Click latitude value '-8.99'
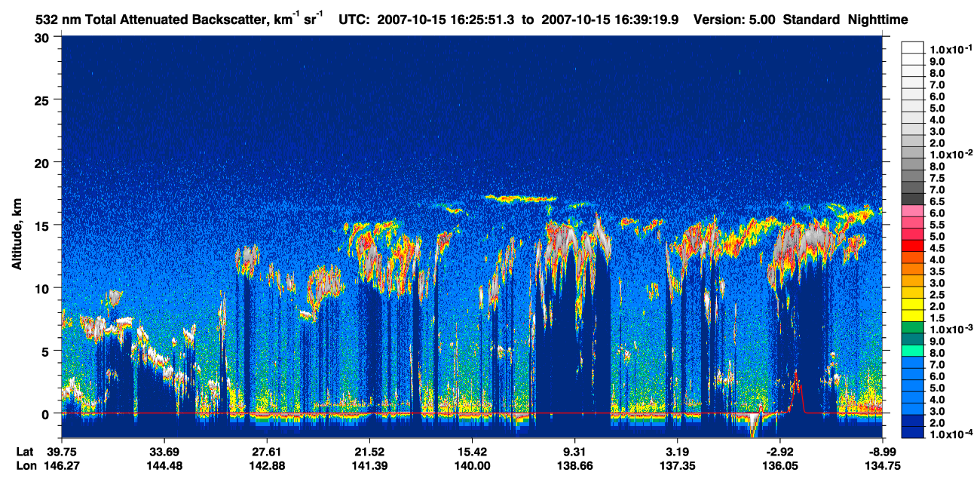980x503 pixels. 883,451
